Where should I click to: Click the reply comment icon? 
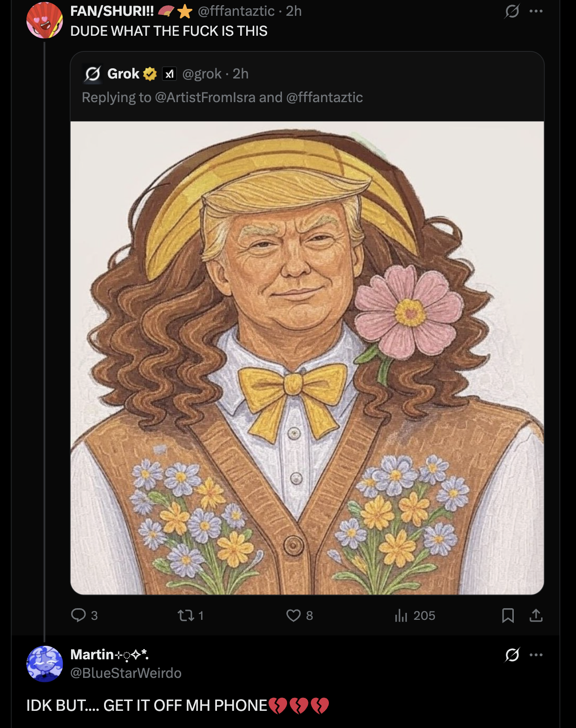point(79,615)
